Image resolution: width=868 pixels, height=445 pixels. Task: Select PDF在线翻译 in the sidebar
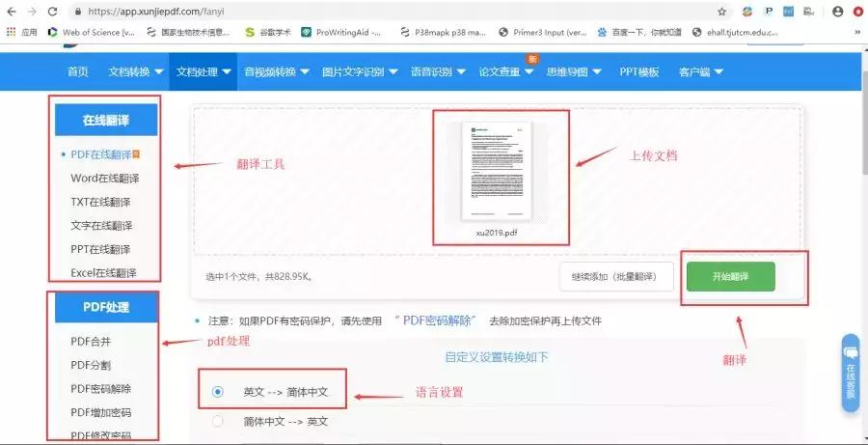[x=101, y=154]
